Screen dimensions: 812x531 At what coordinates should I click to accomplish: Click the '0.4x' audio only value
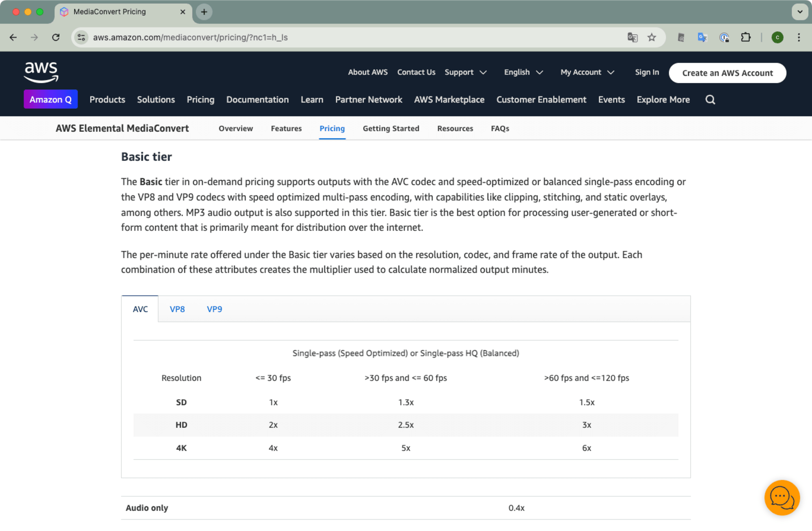coord(516,508)
